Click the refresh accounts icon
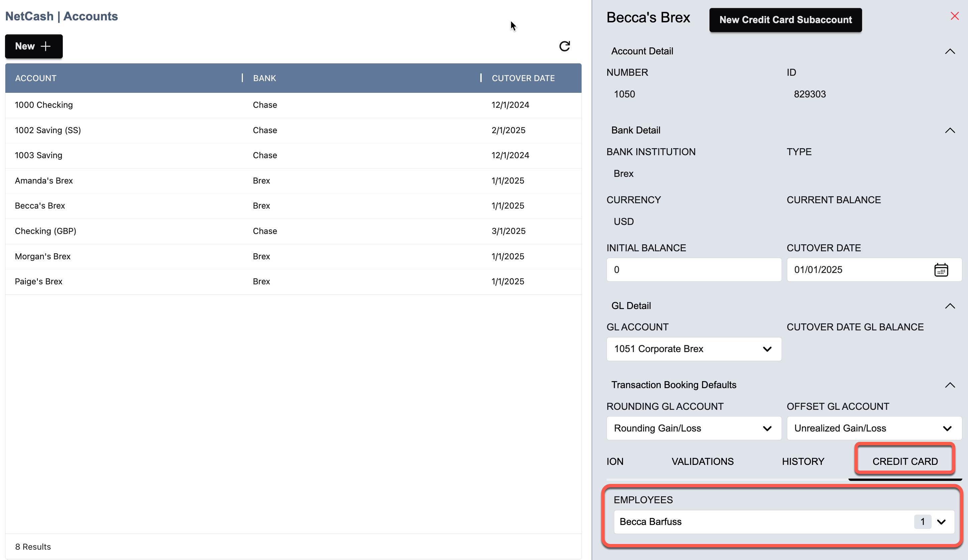Viewport: 968px width, 560px height. [x=564, y=46]
